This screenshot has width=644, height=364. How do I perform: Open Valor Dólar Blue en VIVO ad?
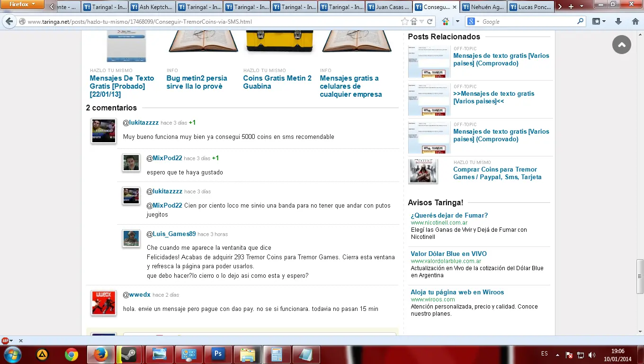click(448, 254)
